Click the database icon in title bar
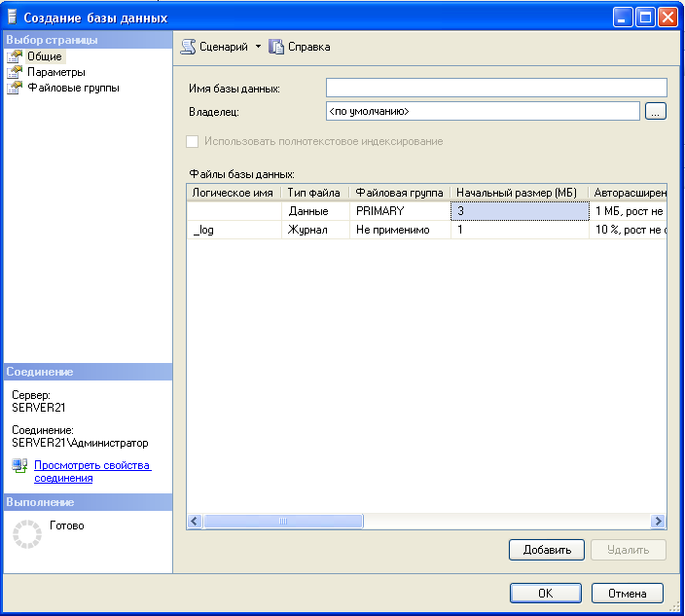685x616 pixels. [x=13, y=18]
